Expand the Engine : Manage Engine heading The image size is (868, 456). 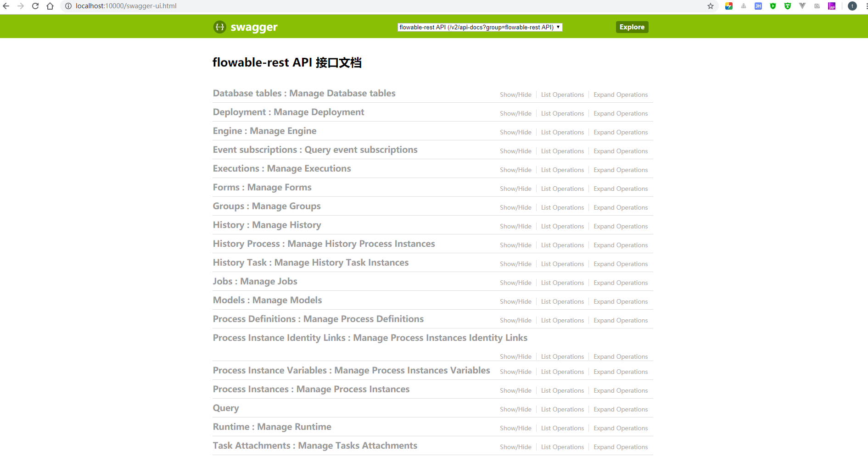[264, 131]
